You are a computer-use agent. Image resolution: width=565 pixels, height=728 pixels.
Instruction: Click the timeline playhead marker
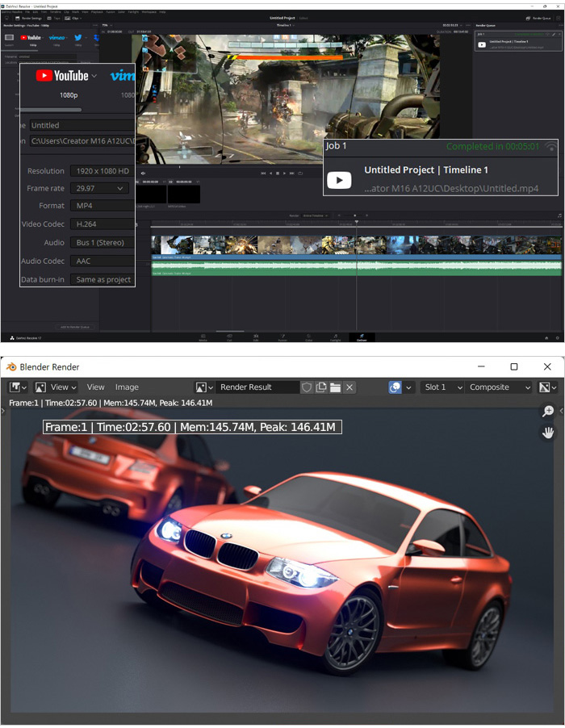(x=357, y=222)
